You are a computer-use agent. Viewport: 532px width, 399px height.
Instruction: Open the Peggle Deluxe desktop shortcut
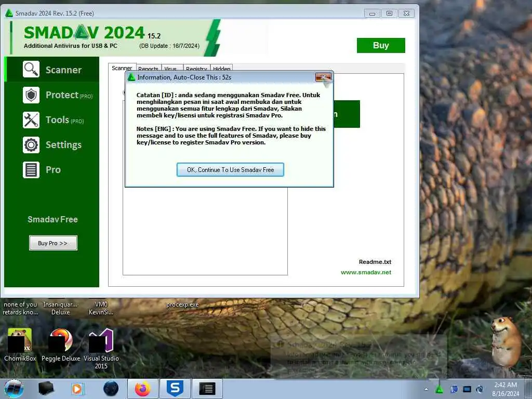tap(61, 345)
